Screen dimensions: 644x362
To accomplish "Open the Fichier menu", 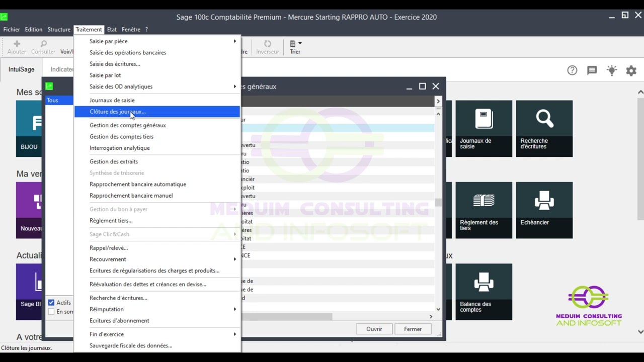I will point(12,30).
